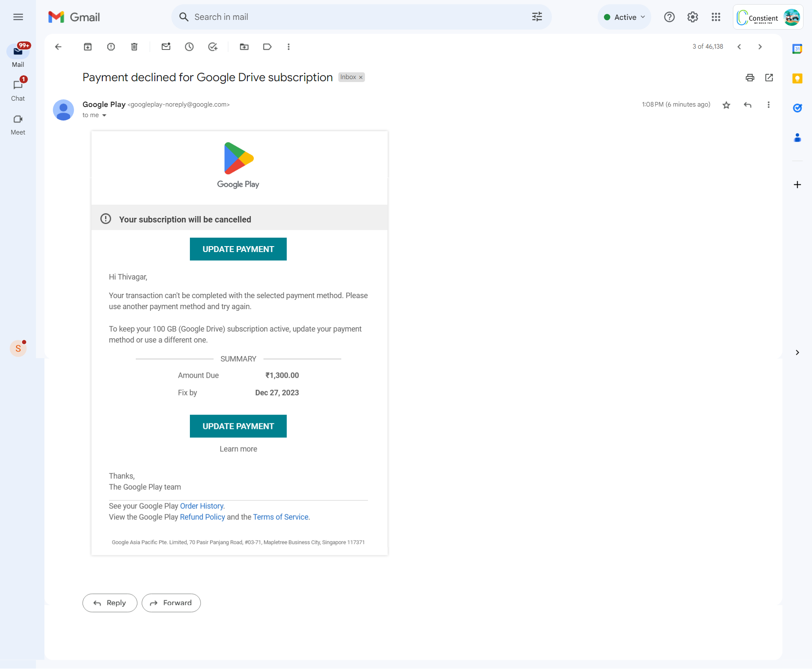This screenshot has width=812, height=669.
Task: Go to the newer email
Action: pos(739,47)
